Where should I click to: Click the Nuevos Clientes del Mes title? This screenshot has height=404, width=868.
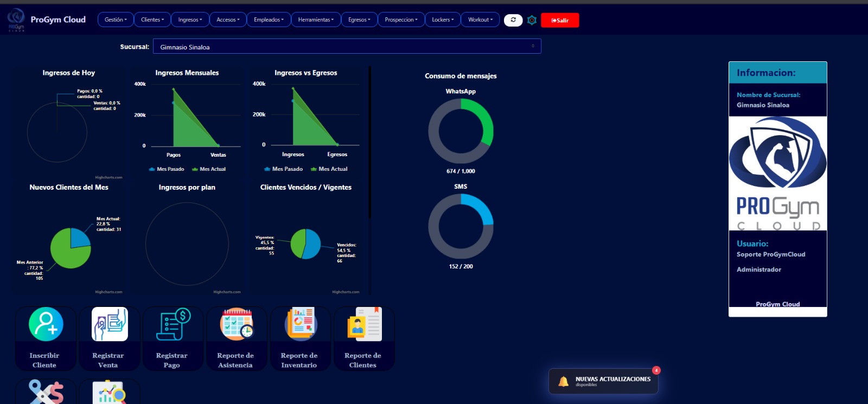click(69, 187)
